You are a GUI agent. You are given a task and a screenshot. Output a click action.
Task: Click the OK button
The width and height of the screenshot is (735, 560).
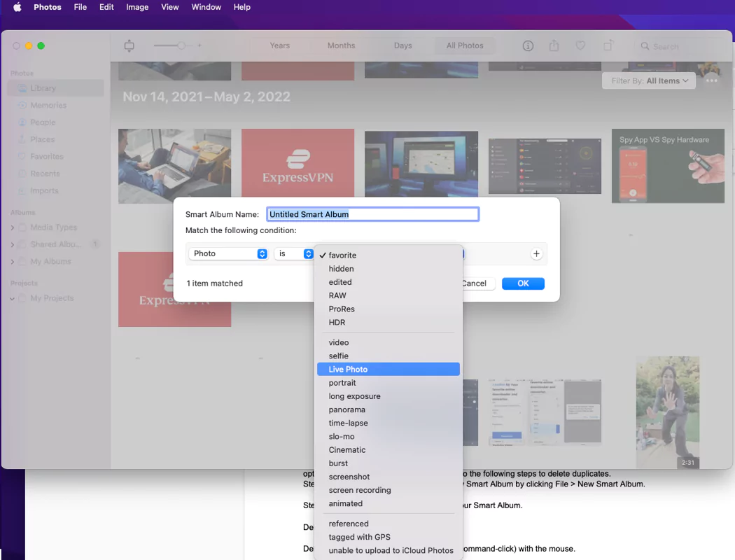[x=523, y=283]
